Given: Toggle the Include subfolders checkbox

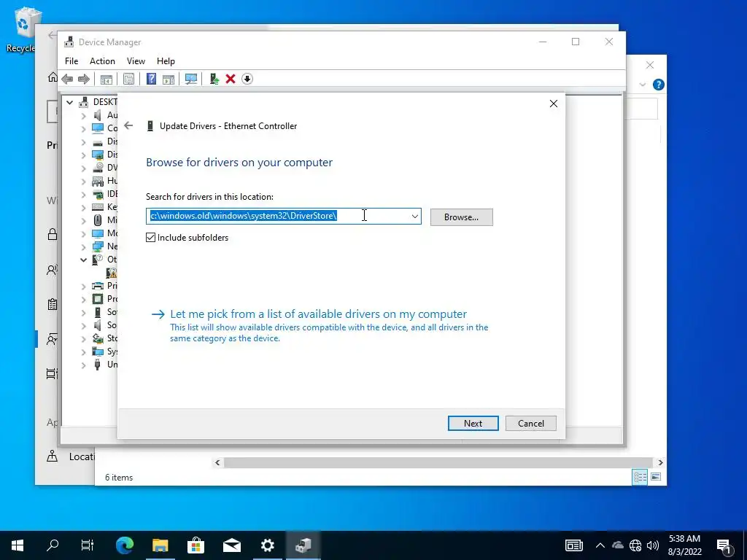Looking at the screenshot, I should point(150,238).
